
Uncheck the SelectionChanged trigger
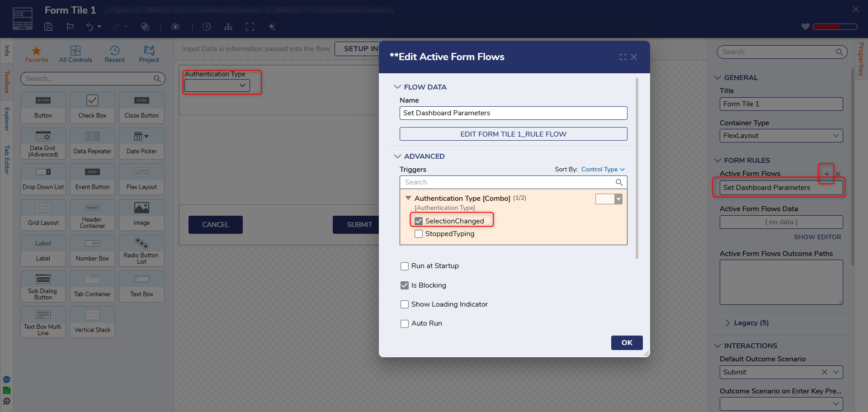point(419,221)
